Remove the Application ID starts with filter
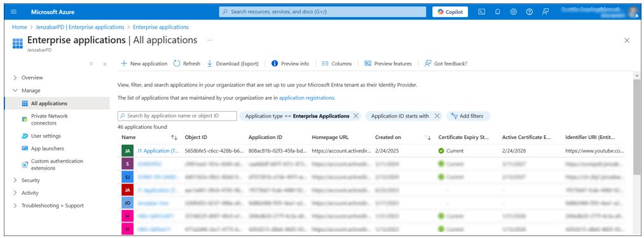 [437, 116]
